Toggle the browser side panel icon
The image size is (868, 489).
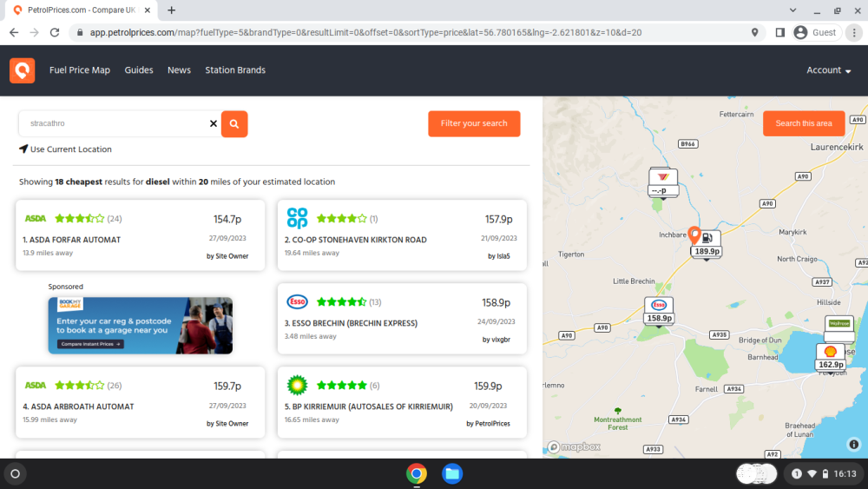pos(780,33)
